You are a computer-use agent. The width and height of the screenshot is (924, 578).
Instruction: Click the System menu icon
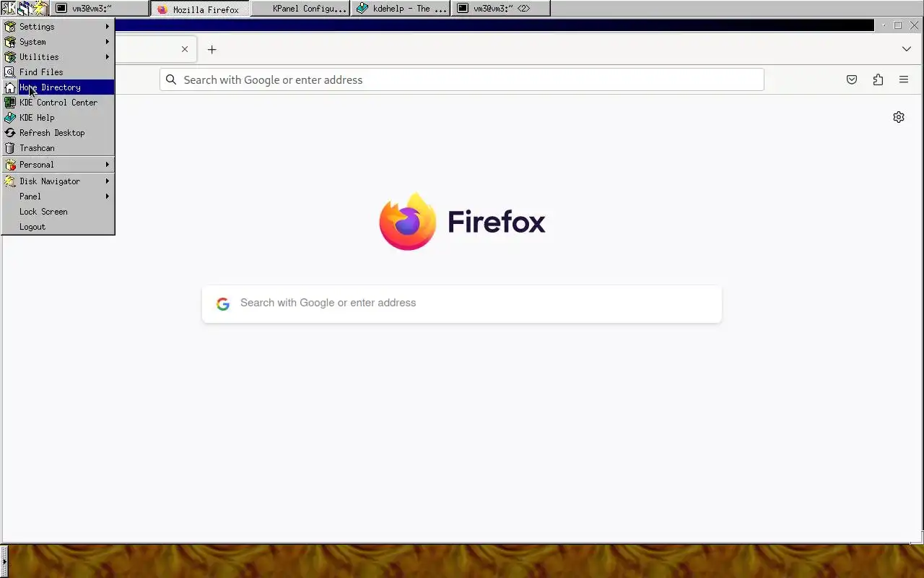[x=10, y=42]
